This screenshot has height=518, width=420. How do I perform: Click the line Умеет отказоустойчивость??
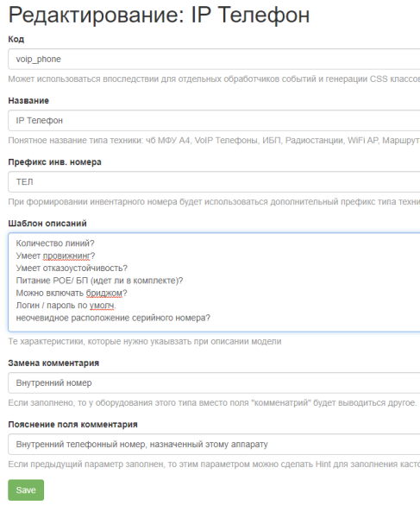click(x=72, y=268)
